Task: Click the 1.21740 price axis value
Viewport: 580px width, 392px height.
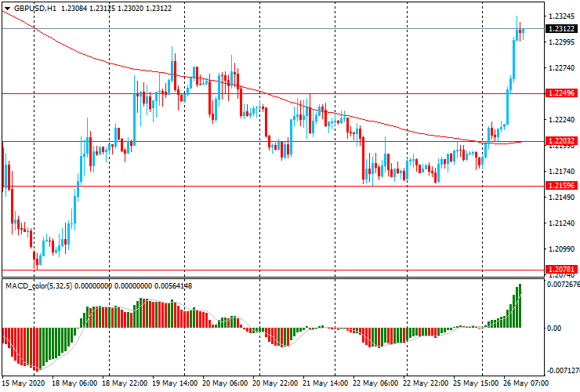Action: pos(562,172)
